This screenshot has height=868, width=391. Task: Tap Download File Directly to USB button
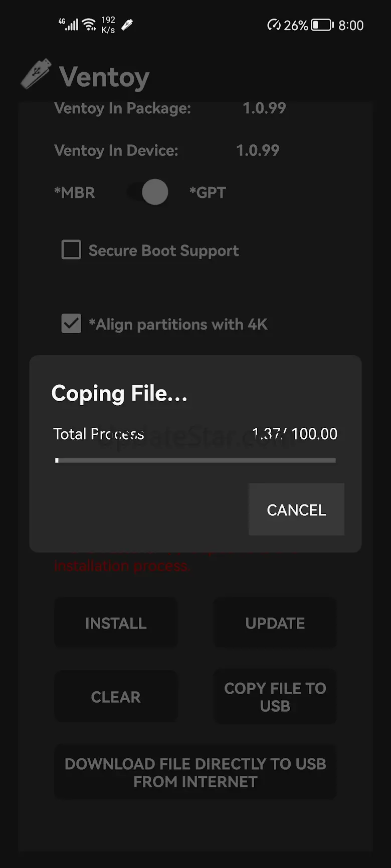[x=195, y=772]
